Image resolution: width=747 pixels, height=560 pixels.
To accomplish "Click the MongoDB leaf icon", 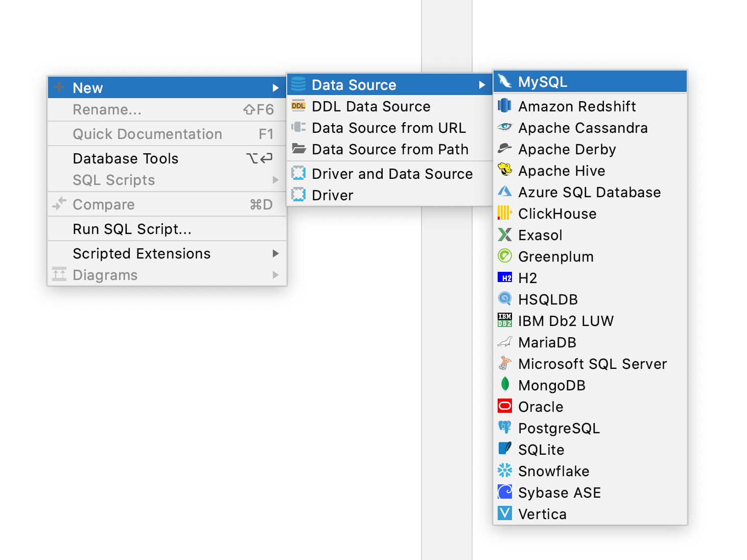I will click(x=505, y=384).
